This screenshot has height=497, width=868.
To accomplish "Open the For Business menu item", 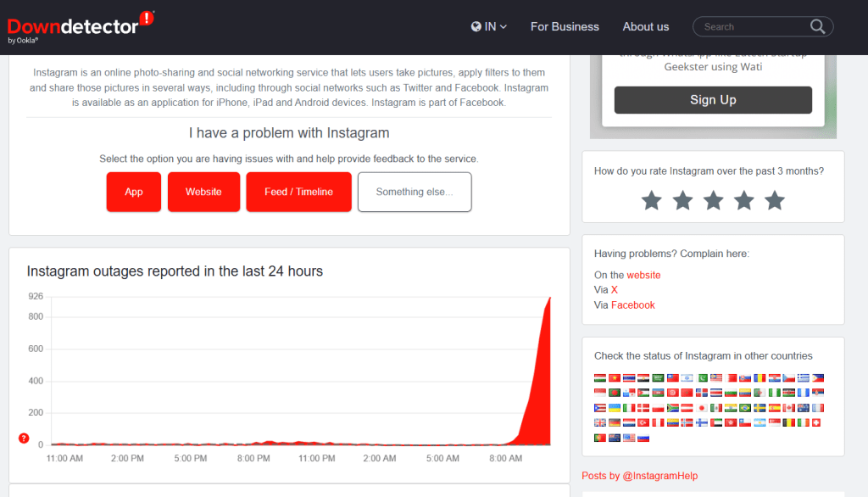I will (565, 26).
